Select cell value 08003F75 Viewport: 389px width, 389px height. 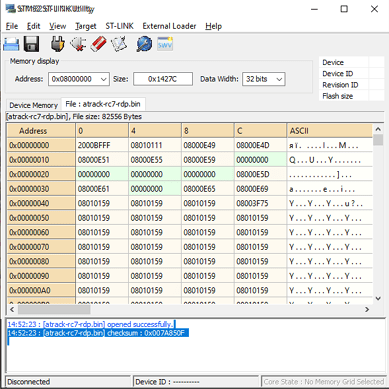click(x=261, y=203)
